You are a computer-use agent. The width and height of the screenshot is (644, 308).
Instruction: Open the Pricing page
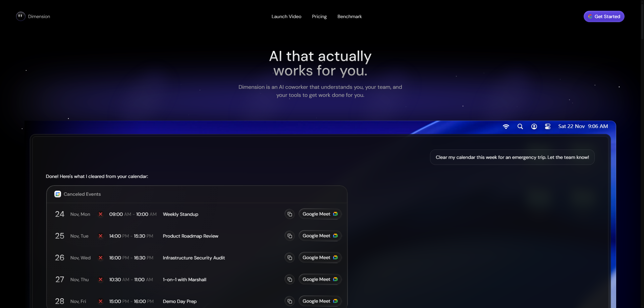coord(319,16)
